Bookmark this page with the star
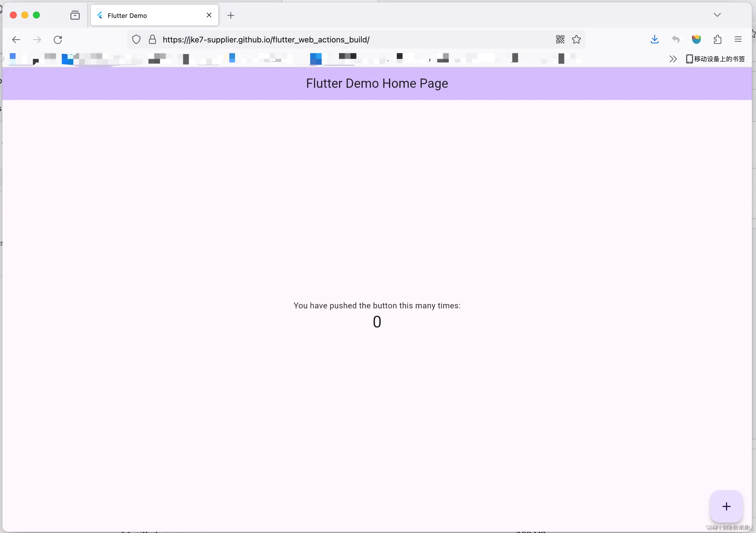 [x=576, y=40]
